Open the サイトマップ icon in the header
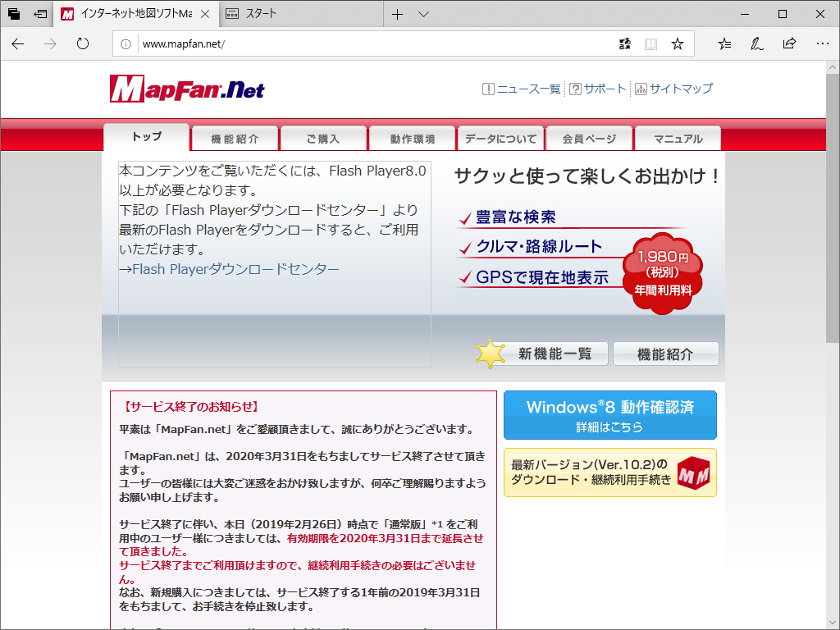This screenshot has height=630, width=840. tap(639, 89)
